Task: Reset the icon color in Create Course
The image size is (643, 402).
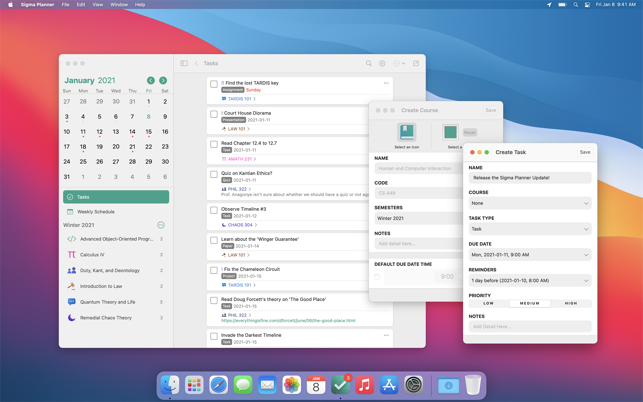Action: (x=470, y=132)
